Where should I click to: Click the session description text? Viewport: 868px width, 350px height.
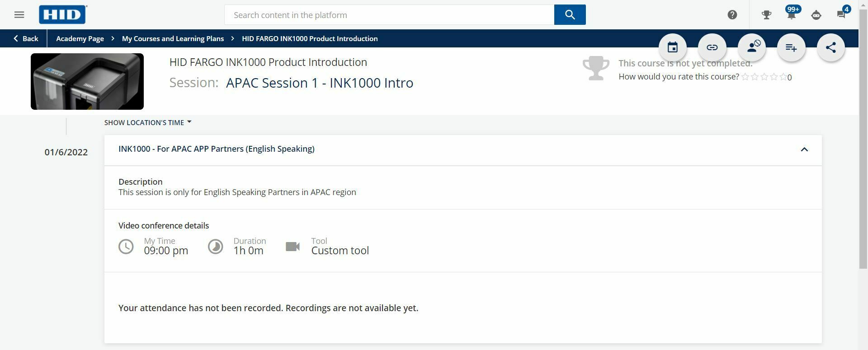pyautogui.click(x=237, y=192)
